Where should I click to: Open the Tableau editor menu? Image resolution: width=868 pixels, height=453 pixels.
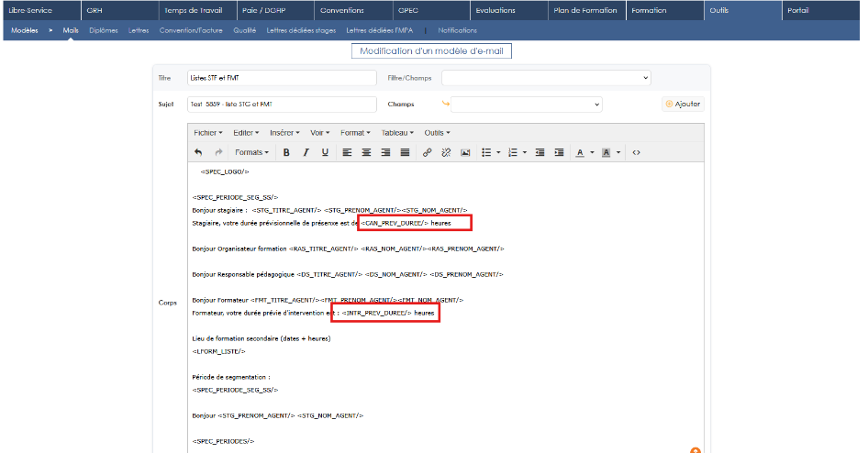(x=397, y=133)
